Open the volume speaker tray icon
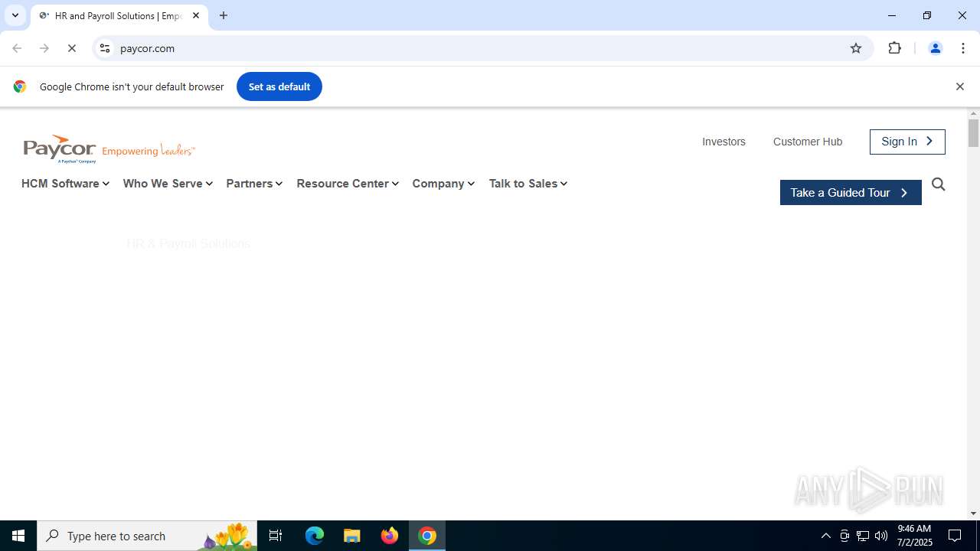 point(881,536)
